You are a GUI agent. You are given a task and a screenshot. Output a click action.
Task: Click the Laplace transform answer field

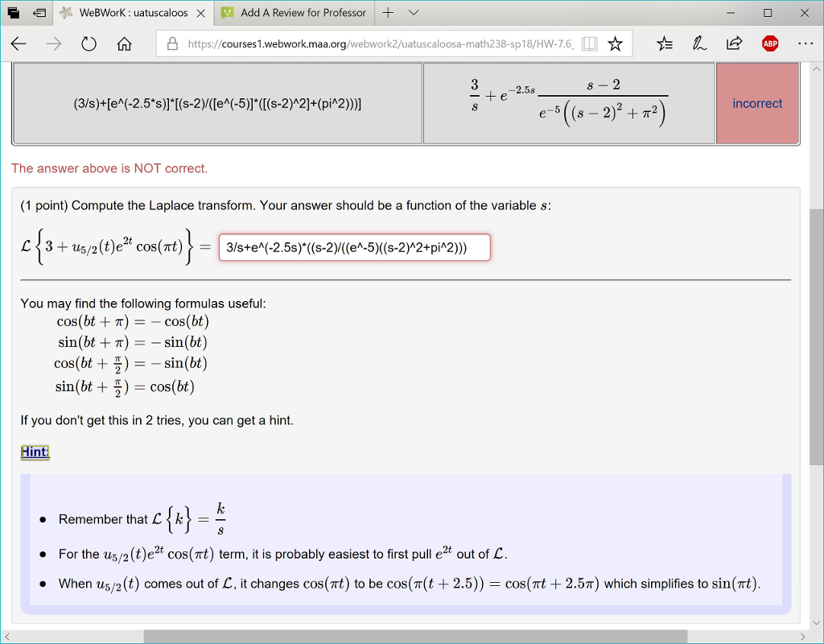point(354,247)
